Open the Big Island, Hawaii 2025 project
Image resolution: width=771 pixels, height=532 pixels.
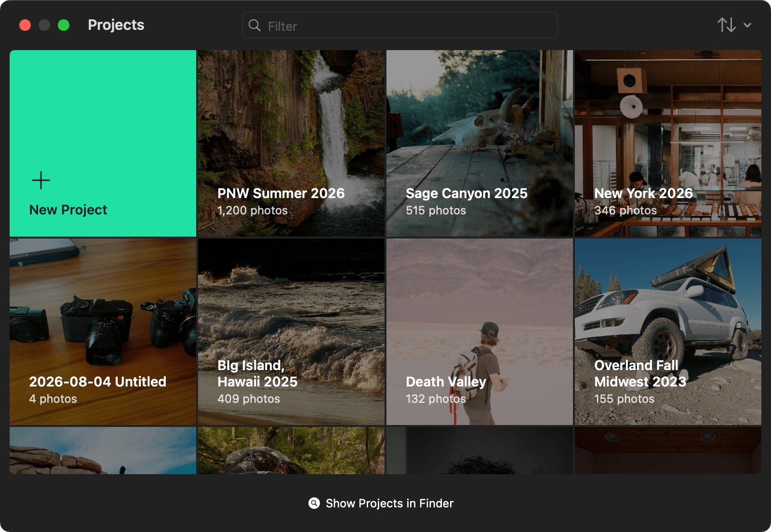(x=291, y=332)
